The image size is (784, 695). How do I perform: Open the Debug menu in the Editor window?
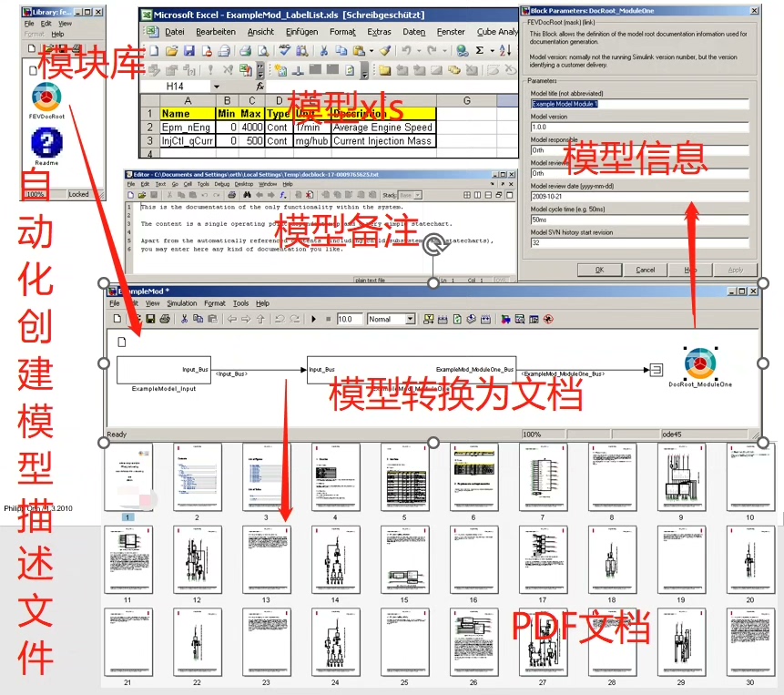point(221,184)
